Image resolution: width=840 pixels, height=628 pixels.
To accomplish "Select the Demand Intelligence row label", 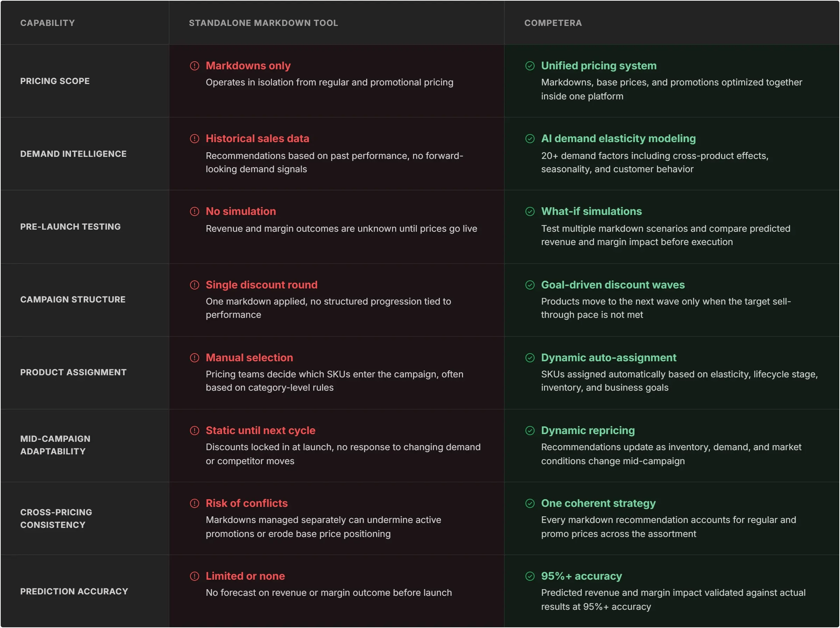I will tap(73, 154).
